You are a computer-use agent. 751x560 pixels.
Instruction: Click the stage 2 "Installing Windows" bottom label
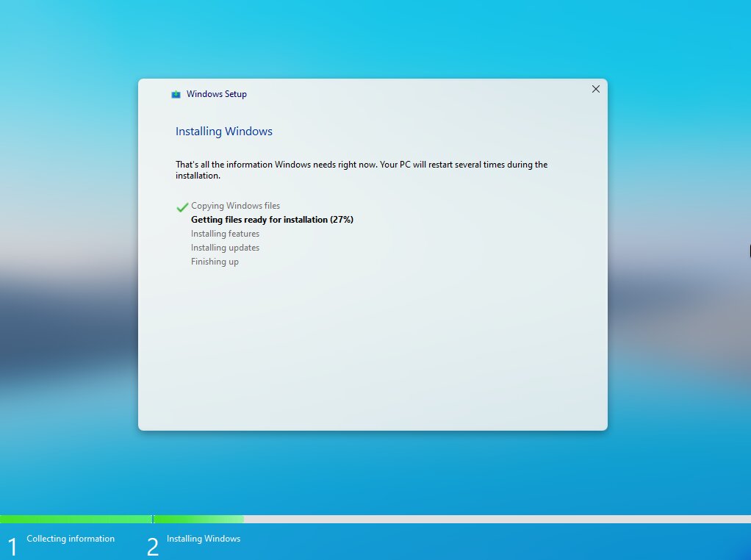(x=204, y=539)
